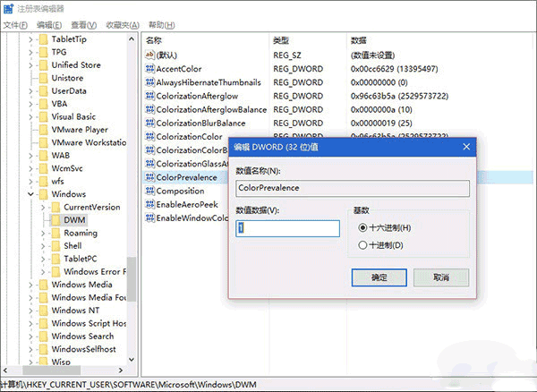Click the value 0x00cc6629 (13395497)
The image size is (537, 392).
(394, 69)
